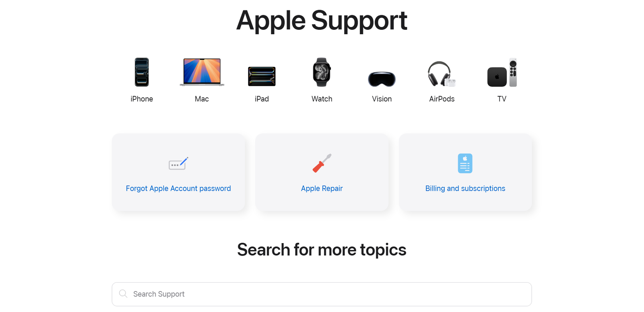644x312 pixels.
Task: Open the Apple Repair link
Action: (x=322, y=188)
